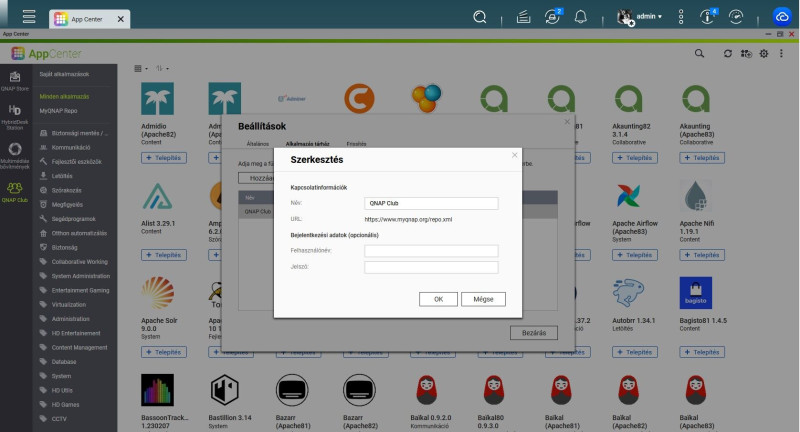Select Saját alkalmazások menu item
The image size is (800, 432).
click(64, 74)
